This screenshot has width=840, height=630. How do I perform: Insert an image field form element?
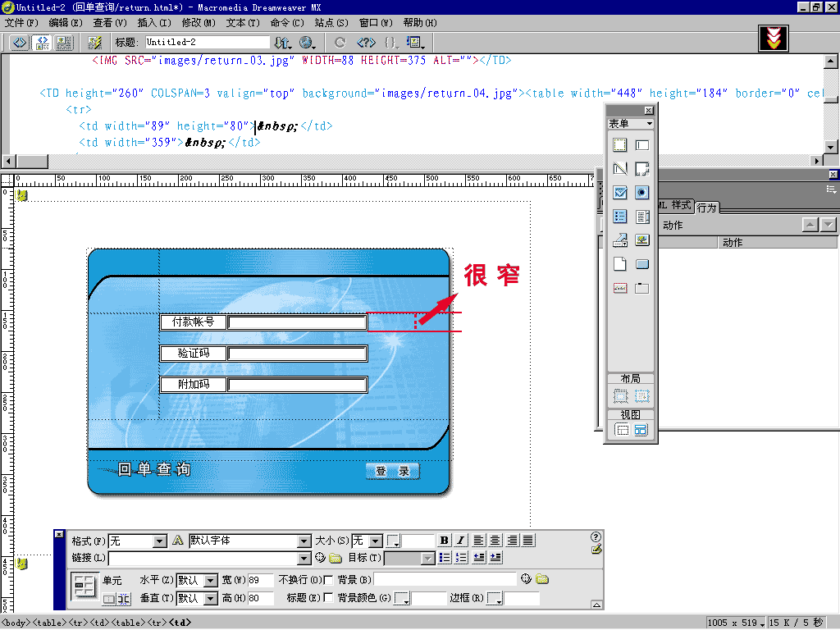(x=642, y=240)
